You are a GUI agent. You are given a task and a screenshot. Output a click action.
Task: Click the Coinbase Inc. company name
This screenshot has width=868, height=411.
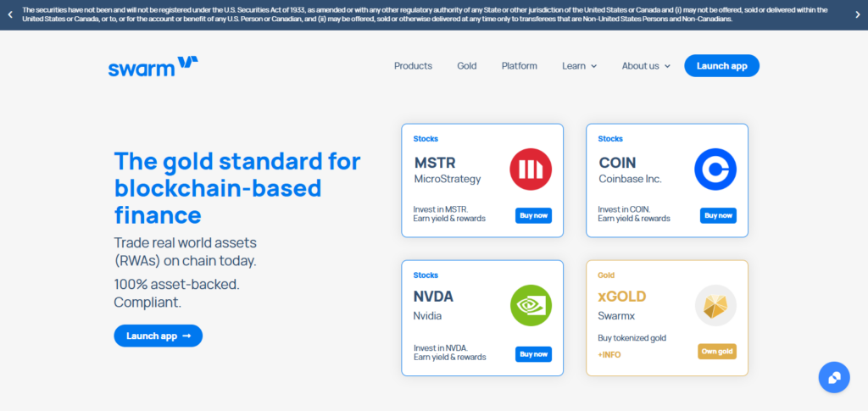coord(630,179)
